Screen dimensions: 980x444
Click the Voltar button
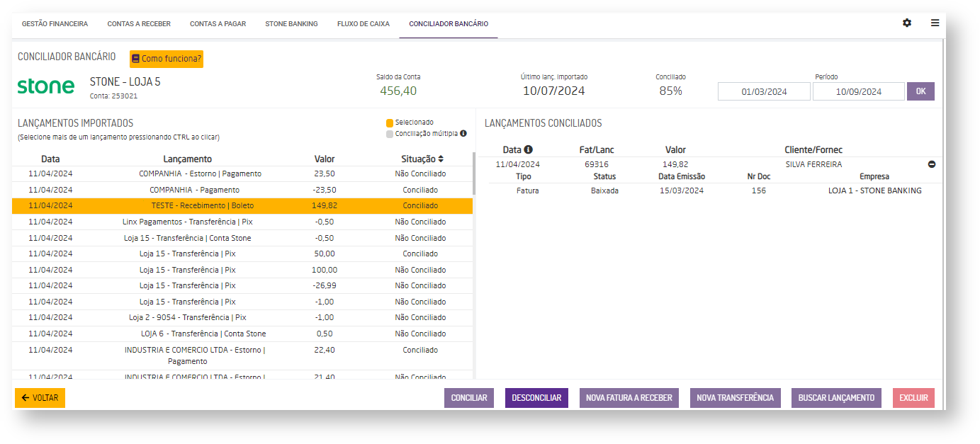(x=40, y=398)
